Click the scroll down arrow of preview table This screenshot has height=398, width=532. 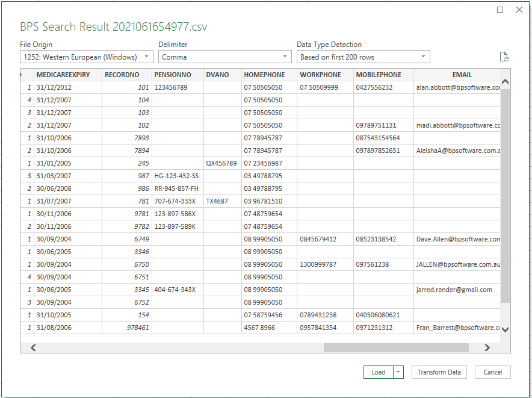coord(505,329)
